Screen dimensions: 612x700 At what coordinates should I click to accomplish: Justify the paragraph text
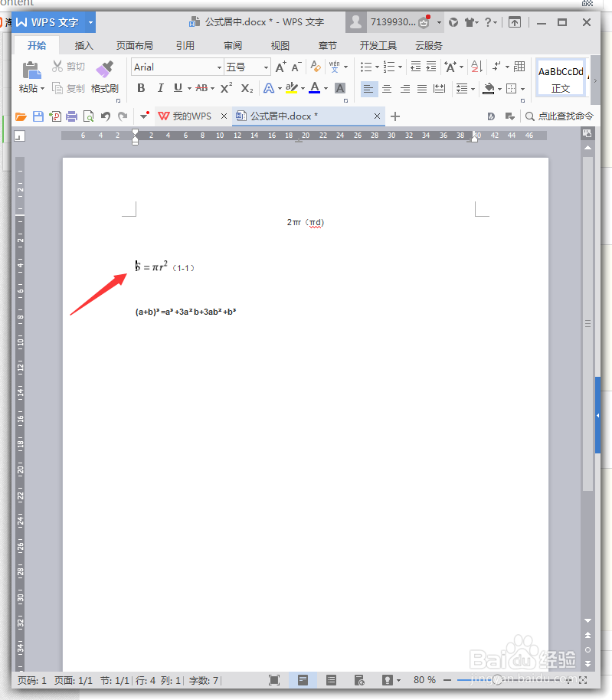point(422,89)
